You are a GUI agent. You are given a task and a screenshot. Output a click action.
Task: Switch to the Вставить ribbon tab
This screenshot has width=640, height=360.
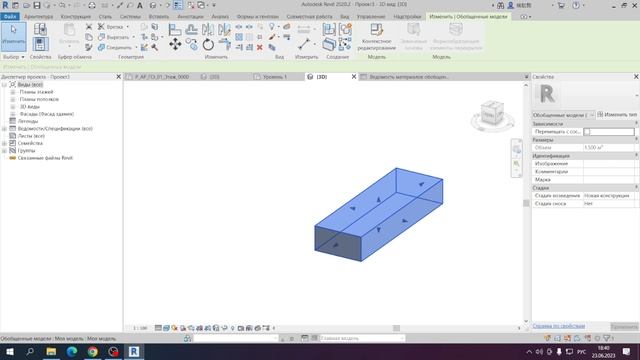[x=159, y=17]
